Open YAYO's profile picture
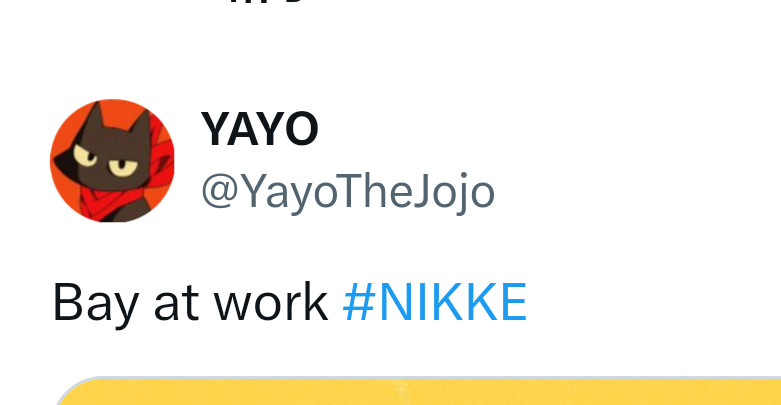Screen dimensions: 781x405 click(x=112, y=160)
